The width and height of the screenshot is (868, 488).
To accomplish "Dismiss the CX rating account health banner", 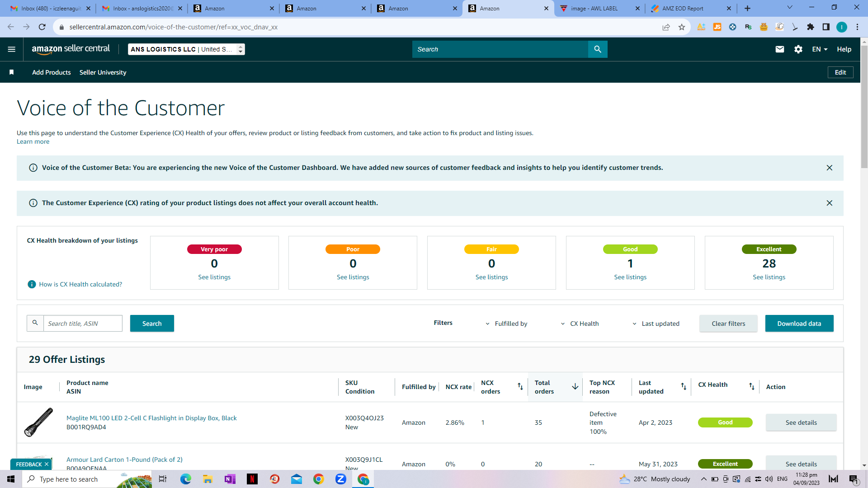I will [830, 203].
